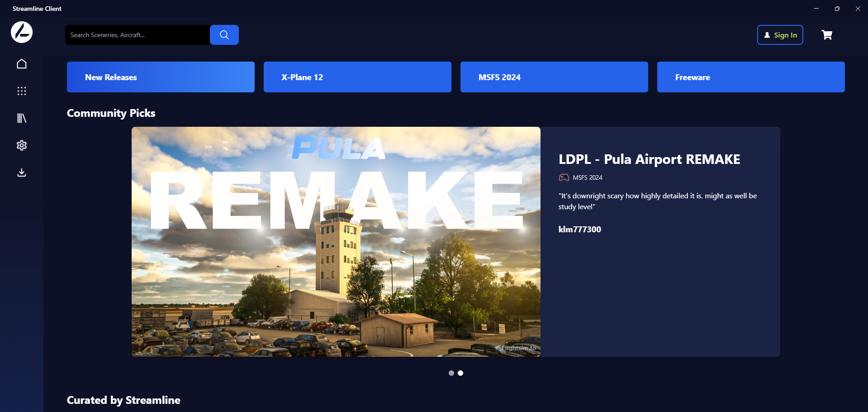Viewport: 868px width, 412px height.
Task: Click the Curated by Streamline heading
Action: (x=123, y=400)
